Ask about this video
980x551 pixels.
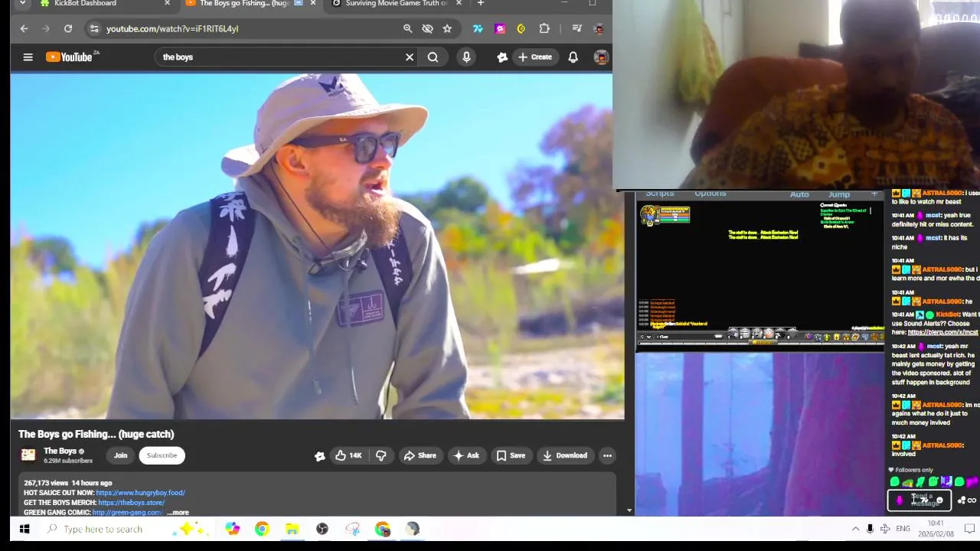(x=466, y=455)
